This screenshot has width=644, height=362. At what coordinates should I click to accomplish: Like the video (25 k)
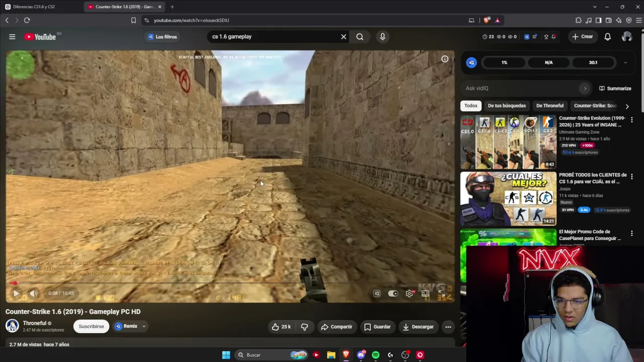tap(281, 327)
